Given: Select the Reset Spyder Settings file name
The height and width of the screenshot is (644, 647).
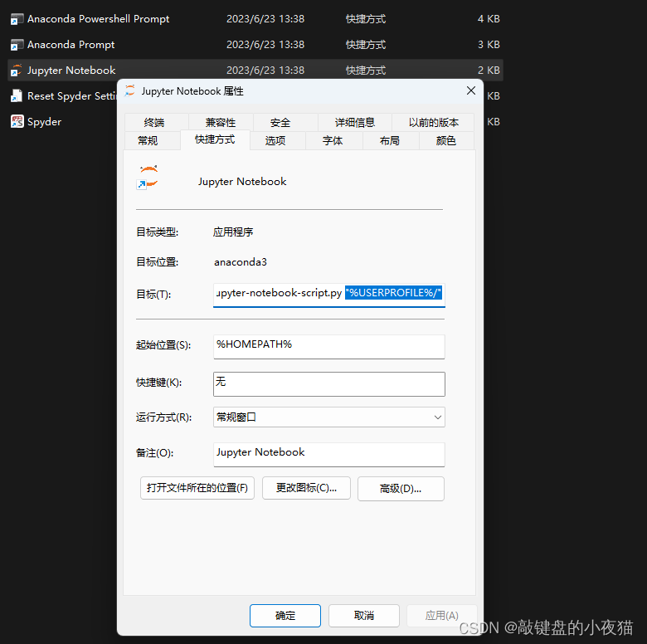Looking at the screenshot, I should [x=72, y=95].
